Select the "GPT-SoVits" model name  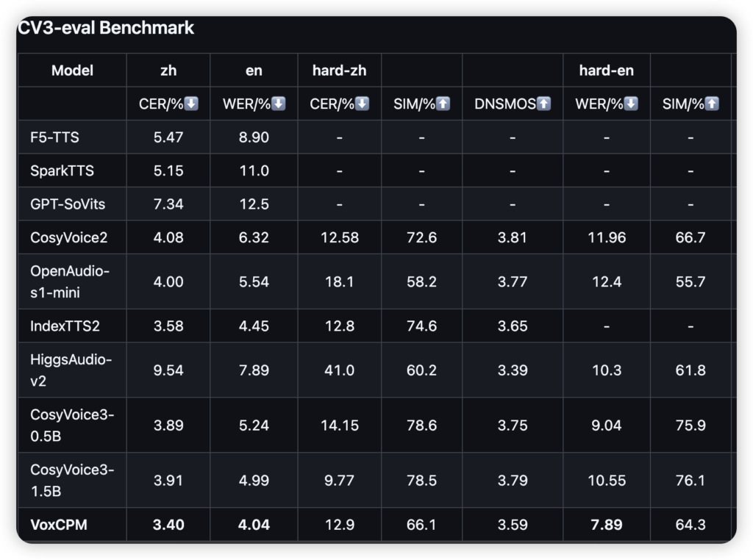[68, 204]
